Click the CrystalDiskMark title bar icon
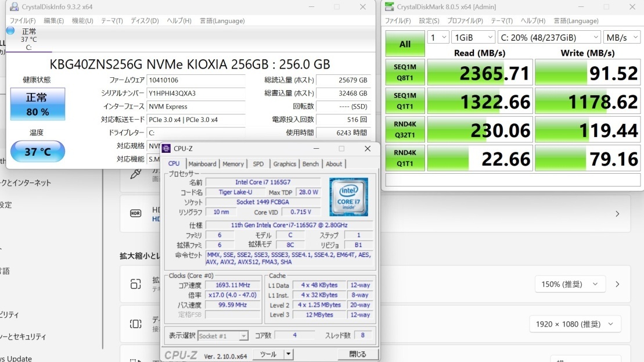This screenshot has height=362, width=644. tap(388, 7)
